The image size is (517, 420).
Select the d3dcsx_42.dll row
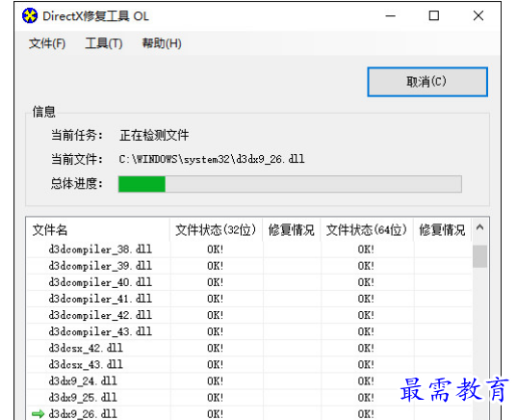tap(249, 348)
